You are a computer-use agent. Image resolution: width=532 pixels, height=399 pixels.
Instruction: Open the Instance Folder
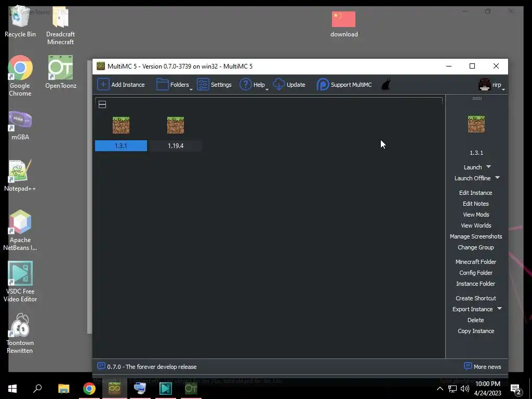(x=476, y=284)
